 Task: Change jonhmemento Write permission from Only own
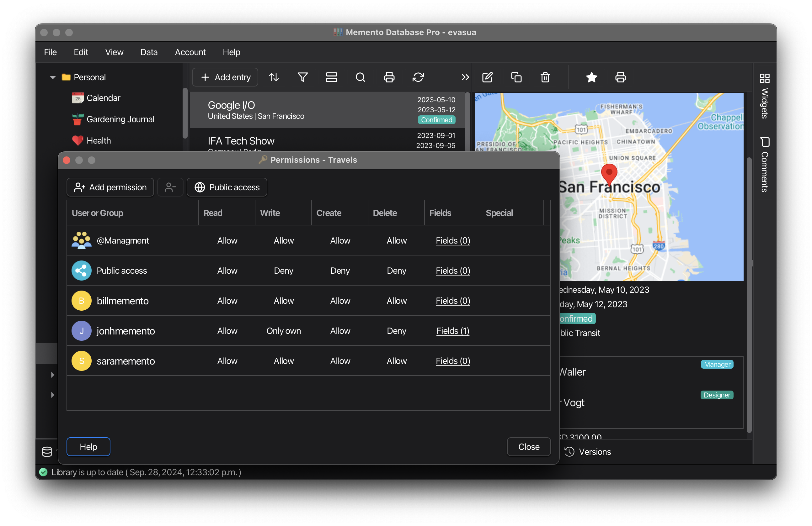coord(284,330)
